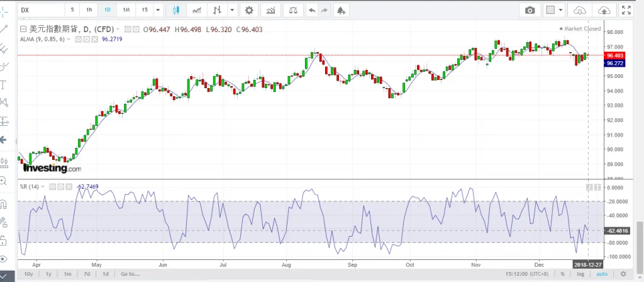Open ALMA indicator settings gear

coord(87,40)
